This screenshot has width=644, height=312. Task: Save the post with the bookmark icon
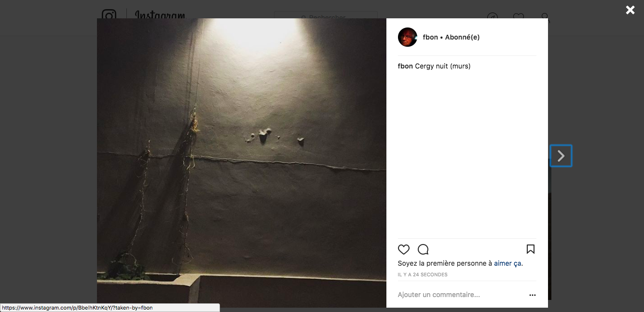tap(531, 249)
